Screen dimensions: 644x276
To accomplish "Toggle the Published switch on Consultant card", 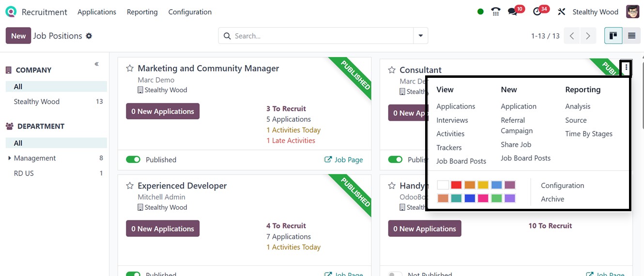I will pos(395,160).
